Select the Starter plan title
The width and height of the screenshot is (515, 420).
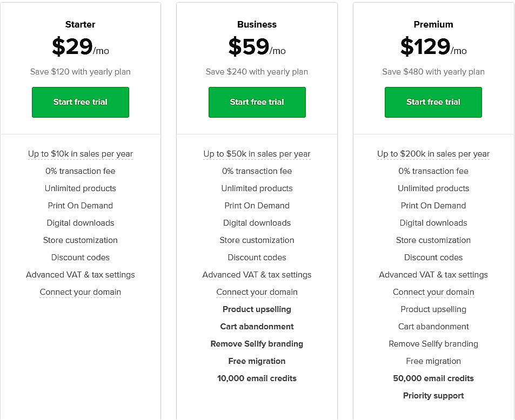click(x=80, y=24)
